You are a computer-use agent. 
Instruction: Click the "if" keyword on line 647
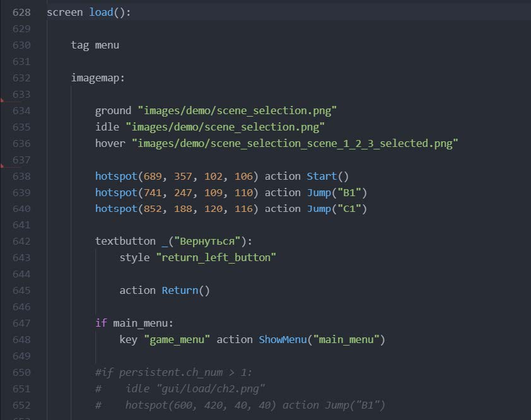pos(101,323)
